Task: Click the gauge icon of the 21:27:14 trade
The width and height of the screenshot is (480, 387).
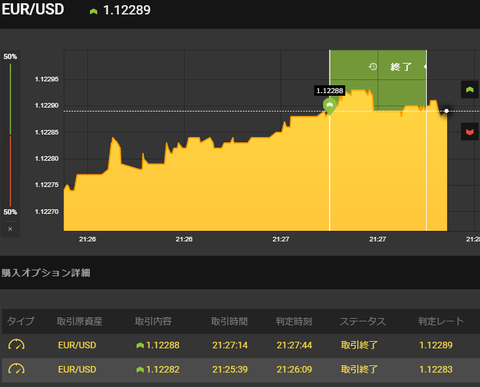Action: point(16,345)
